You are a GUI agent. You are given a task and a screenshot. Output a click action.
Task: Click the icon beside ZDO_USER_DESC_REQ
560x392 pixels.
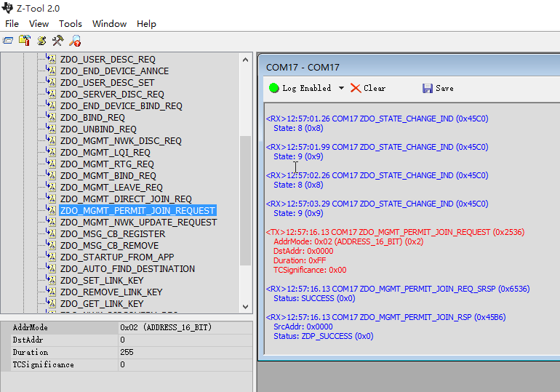(x=52, y=59)
